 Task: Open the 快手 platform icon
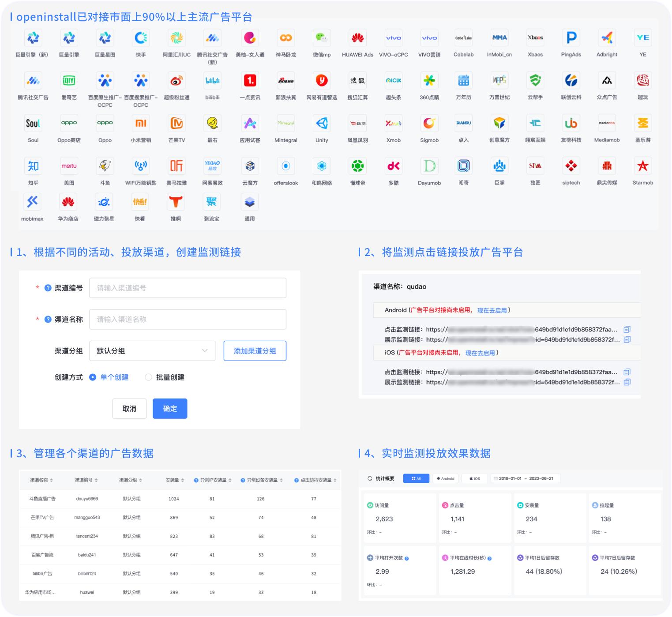[141, 38]
